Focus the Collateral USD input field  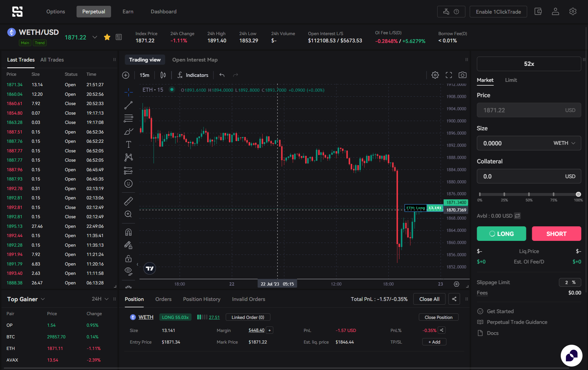pyautogui.click(x=529, y=176)
